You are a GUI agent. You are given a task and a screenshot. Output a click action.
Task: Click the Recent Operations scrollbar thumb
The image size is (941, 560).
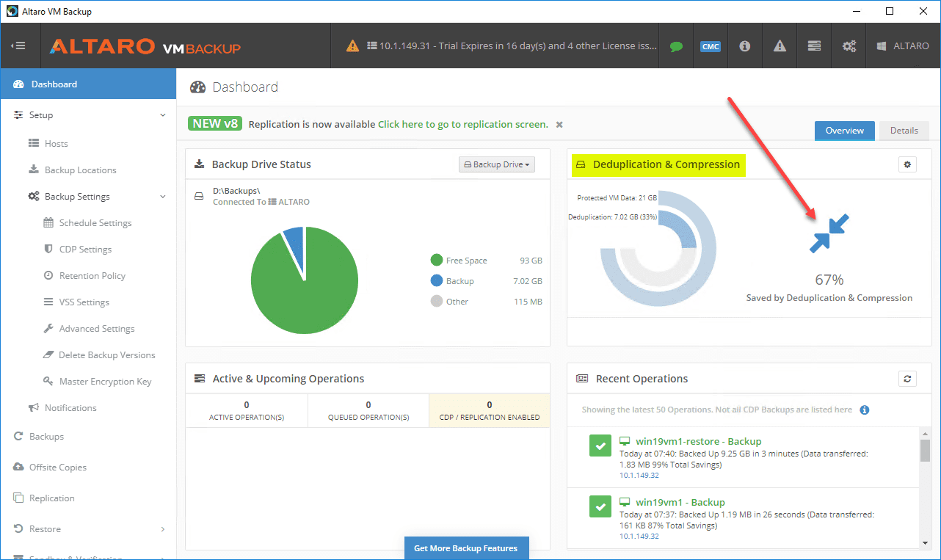[x=926, y=450]
